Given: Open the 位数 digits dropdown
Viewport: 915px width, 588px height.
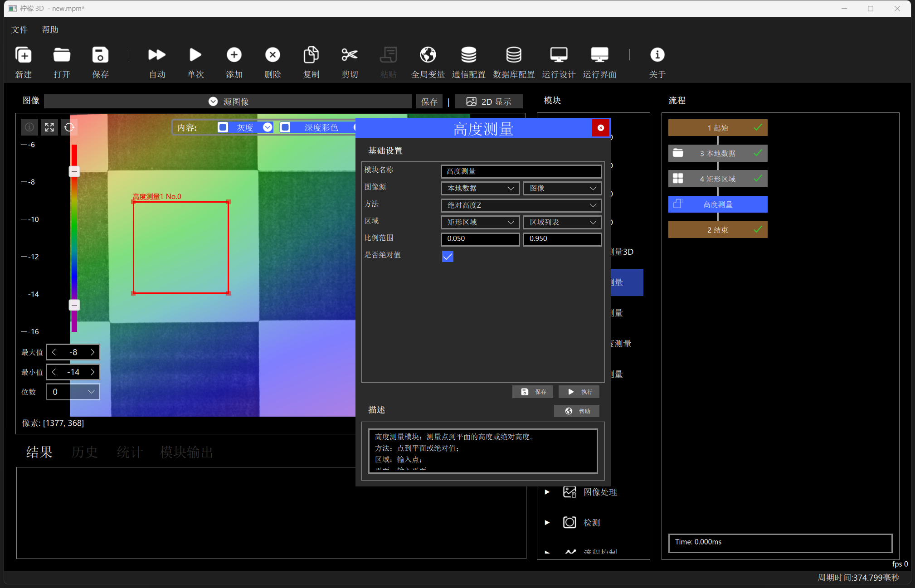Looking at the screenshot, I should coord(73,392).
